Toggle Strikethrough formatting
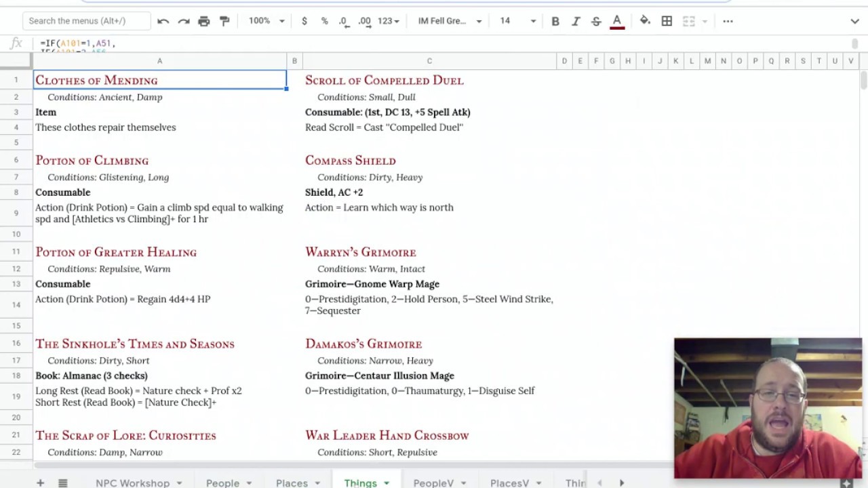Image resolution: width=868 pixels, height=488 pixels. coord(596,21)
